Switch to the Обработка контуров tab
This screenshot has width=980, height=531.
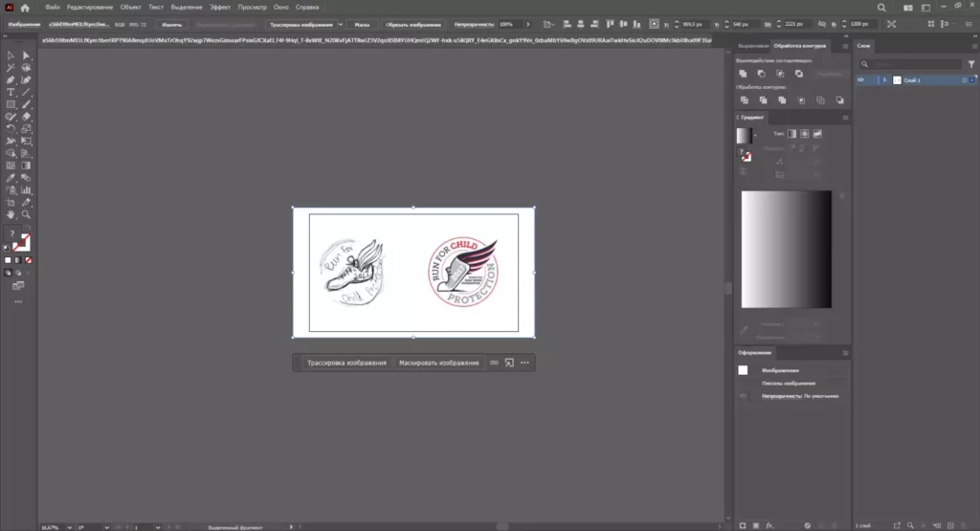(799, 46)
